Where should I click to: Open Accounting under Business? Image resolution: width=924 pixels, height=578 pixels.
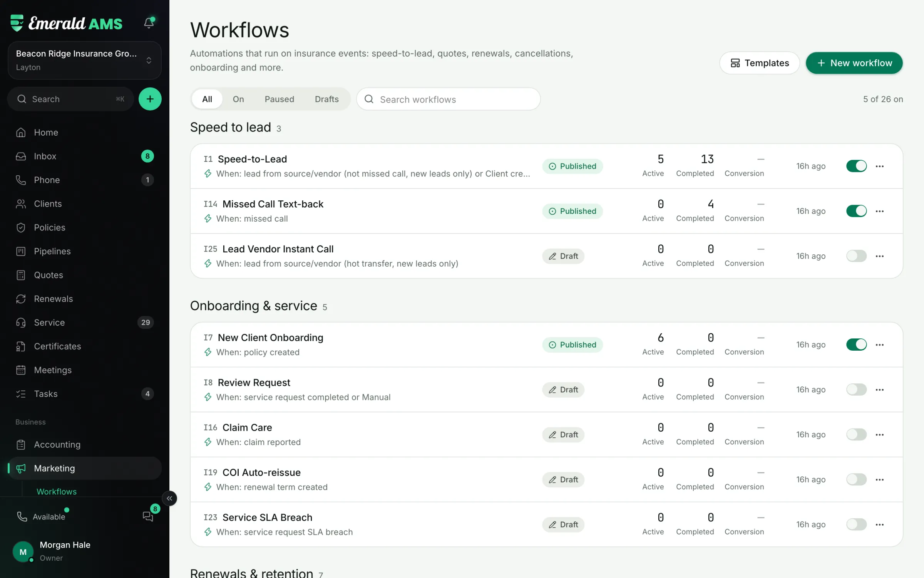84,445
